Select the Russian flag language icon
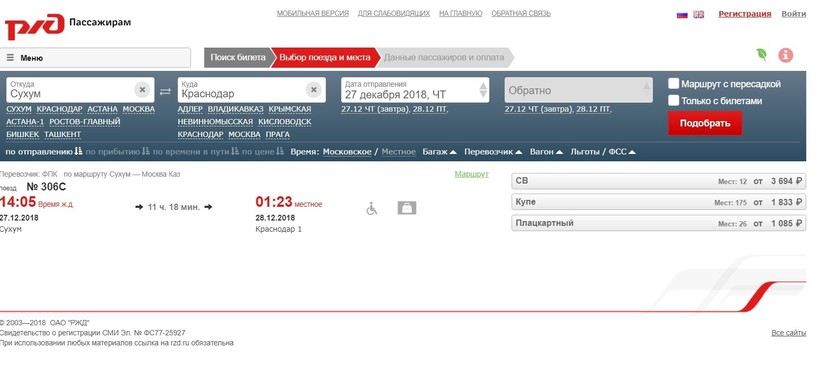The width and height of the screenshot is (820, 375). [682, 15]
